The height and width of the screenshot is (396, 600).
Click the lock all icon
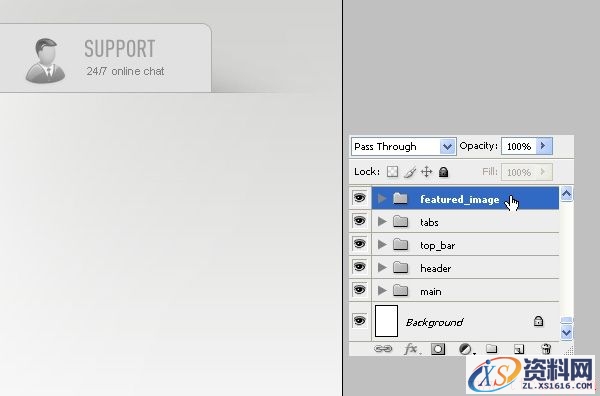click(443, 172)
